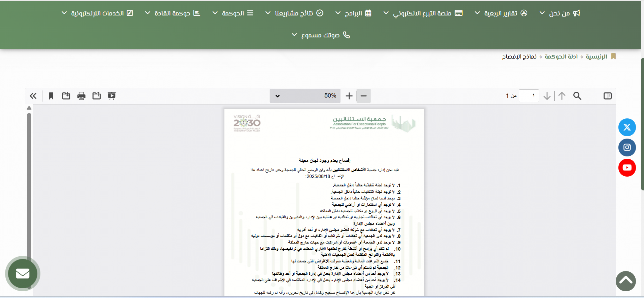Open the تقارير الربعية menu item
Screen dimensions: 644x298
[501, 13]
